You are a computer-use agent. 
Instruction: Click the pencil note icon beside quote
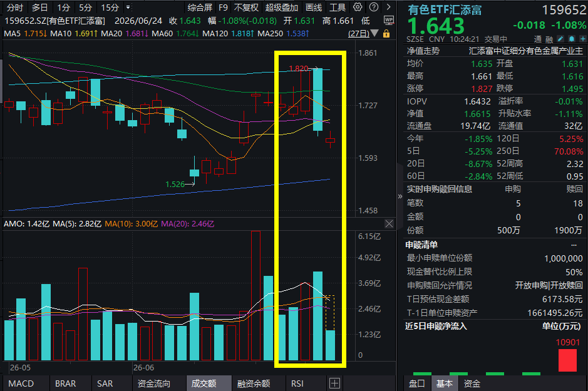560,39
